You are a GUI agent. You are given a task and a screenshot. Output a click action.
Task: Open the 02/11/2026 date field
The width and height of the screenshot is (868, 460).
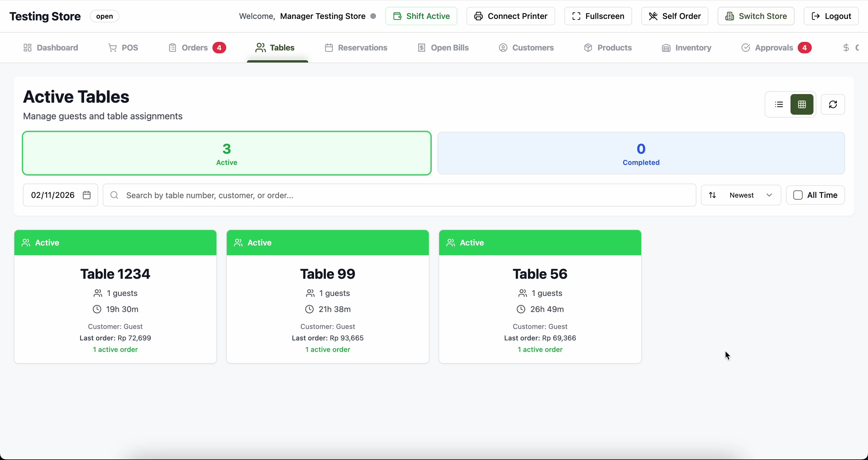pyautogui.click(x=53, y=195)
